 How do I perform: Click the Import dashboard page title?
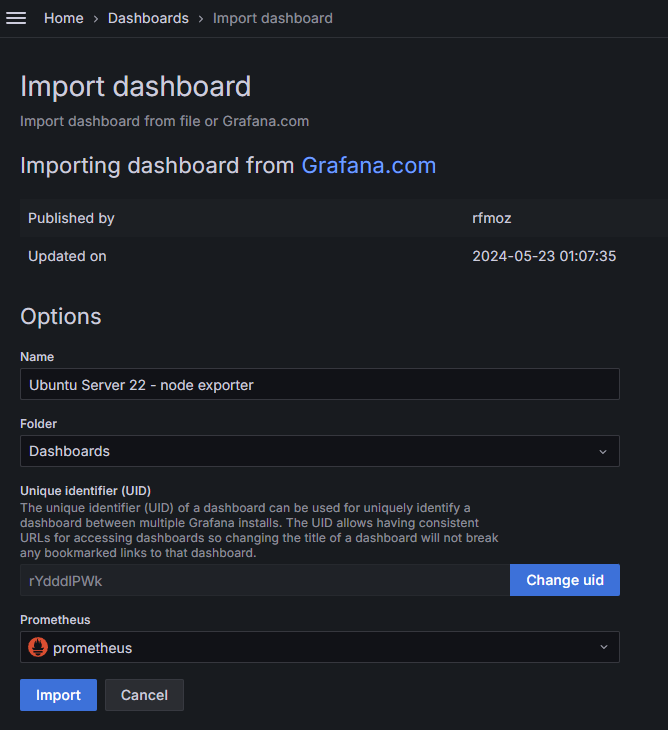(135, 87)
